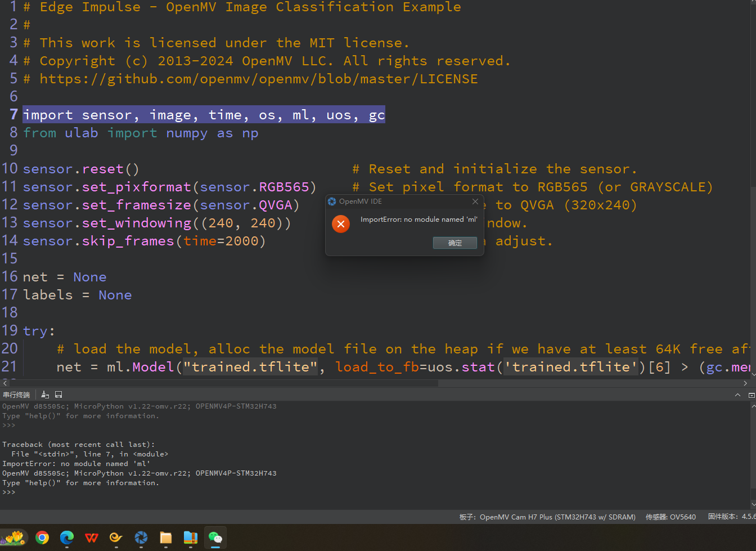This screenshot has height=551, width=756.
Task: Click 'time=2000' in skip_frames line
Action: coord(221,241)
